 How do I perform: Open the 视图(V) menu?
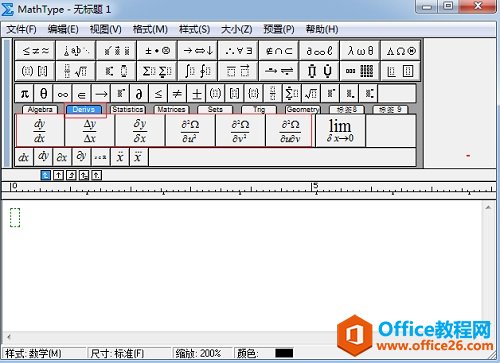pyautogui.click(x=106, y=30)
